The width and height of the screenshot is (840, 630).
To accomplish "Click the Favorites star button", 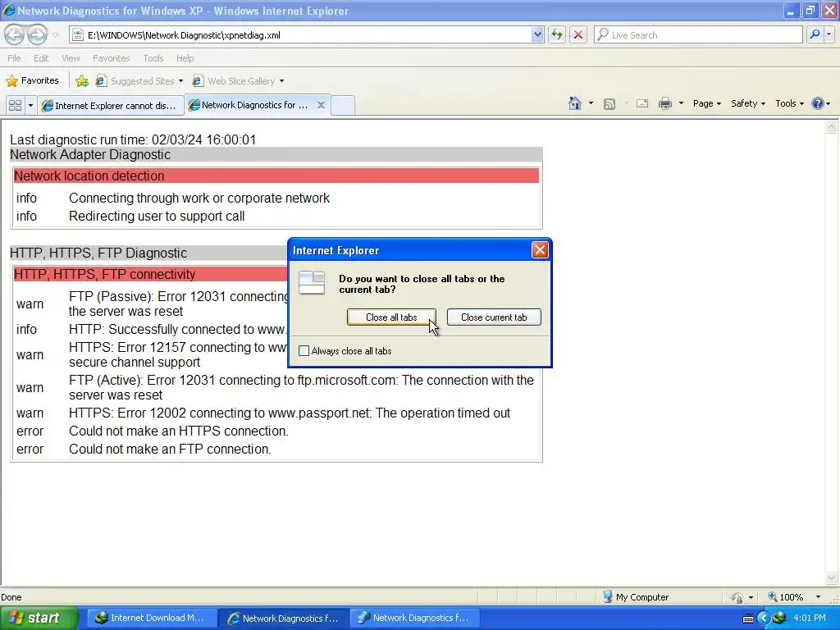I will pos(32,81).
